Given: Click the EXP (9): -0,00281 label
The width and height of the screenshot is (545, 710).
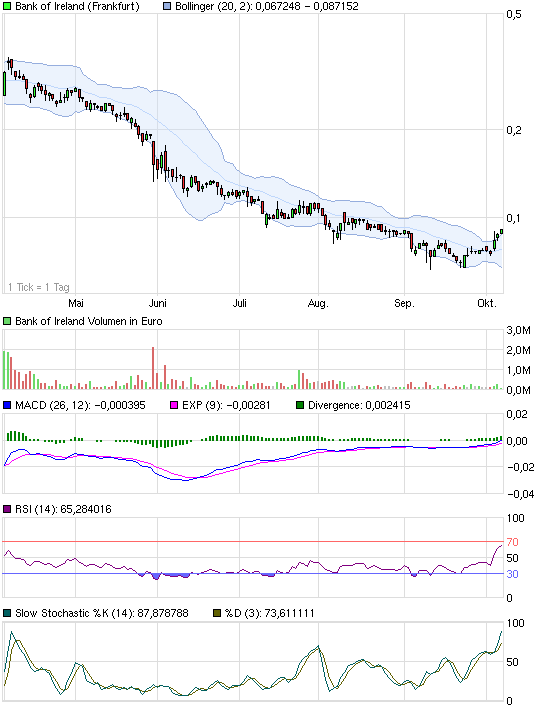Looking at the screenshot, I should (226, 405).
